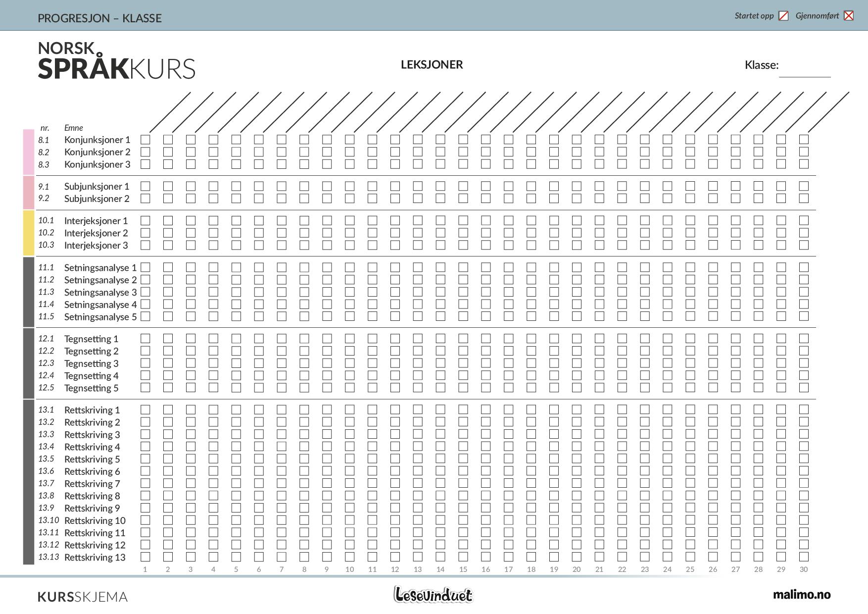Image resolution: width=868 pixels, height=614 pixels.
Task: Click lesson number 11.1
Action: [46, 267]
